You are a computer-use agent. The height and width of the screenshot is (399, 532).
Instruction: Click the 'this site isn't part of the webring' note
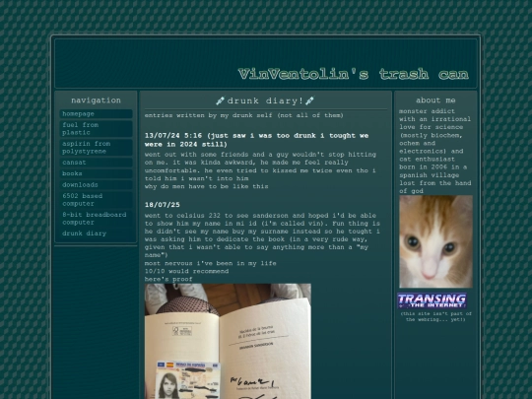point(436,316)
